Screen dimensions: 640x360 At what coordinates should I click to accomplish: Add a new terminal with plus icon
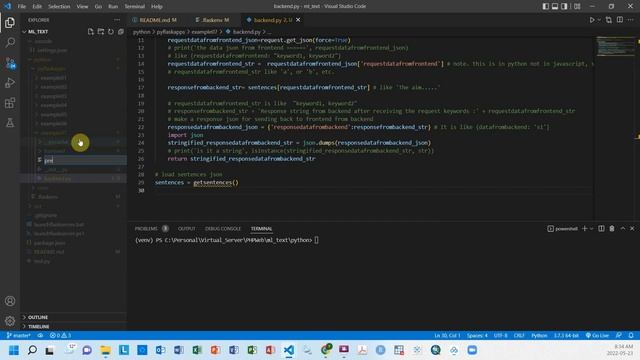[584, 229]
